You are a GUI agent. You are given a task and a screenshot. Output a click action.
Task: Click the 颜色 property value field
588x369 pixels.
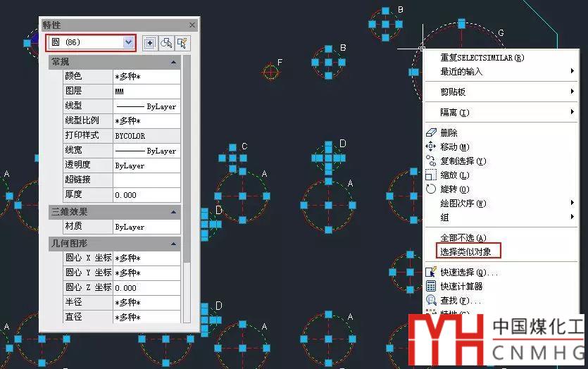pos(146,77)
